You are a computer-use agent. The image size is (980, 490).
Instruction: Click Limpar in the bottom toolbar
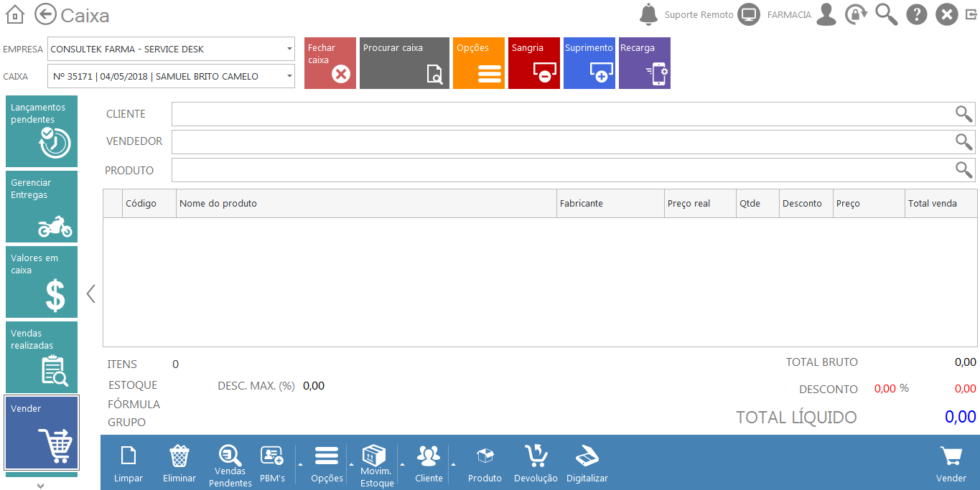click(x=129, y=463)
